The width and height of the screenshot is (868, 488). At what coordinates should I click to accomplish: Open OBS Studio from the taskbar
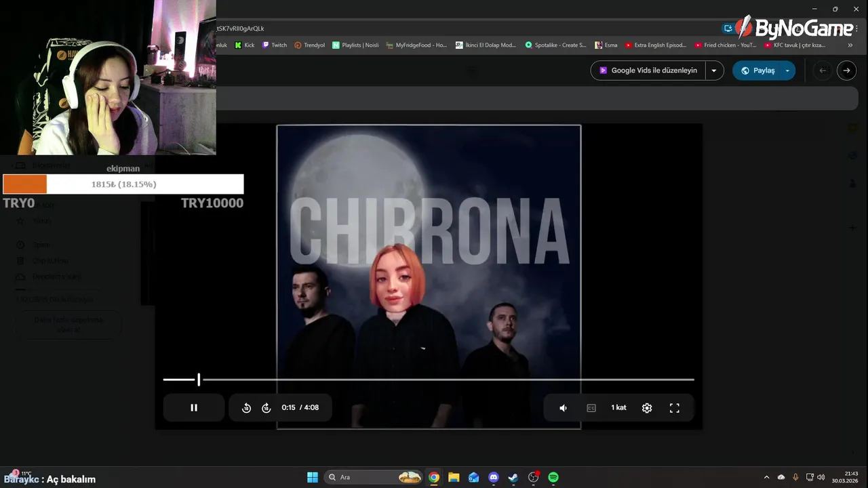tap(534, 477)
